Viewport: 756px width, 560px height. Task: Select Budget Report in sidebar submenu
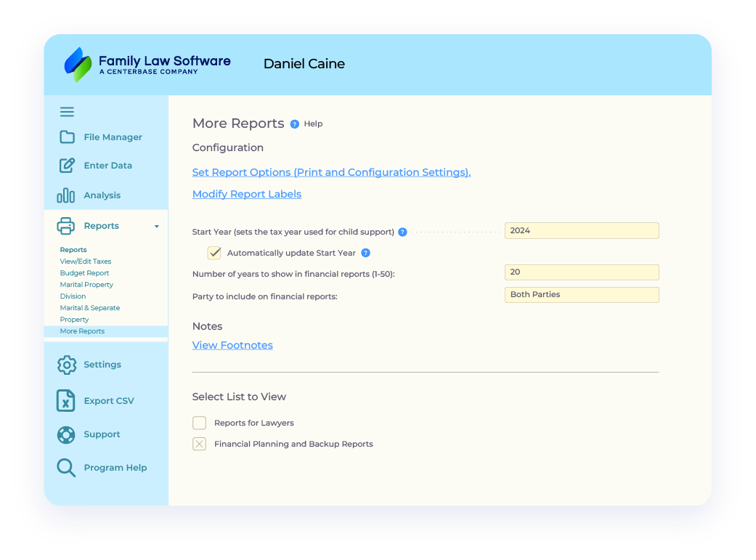point(84,273)
